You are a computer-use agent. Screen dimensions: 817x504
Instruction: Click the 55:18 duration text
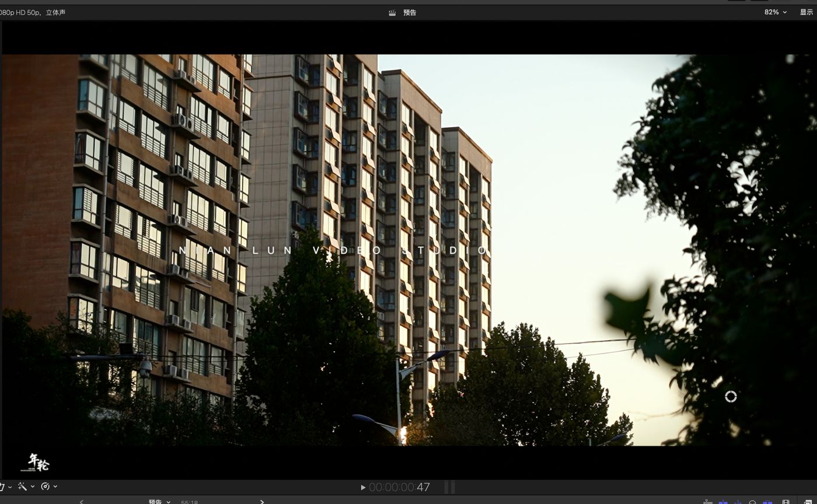pos(189,502)
